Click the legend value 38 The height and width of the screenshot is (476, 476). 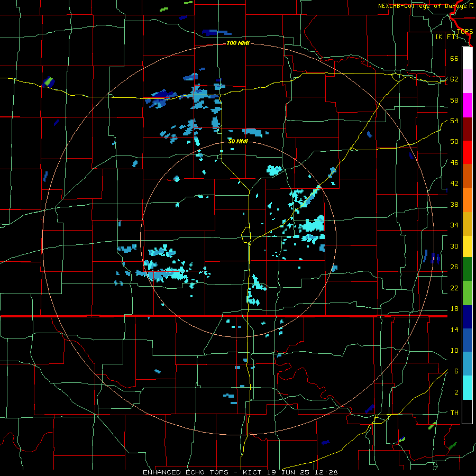coord(454,204)
